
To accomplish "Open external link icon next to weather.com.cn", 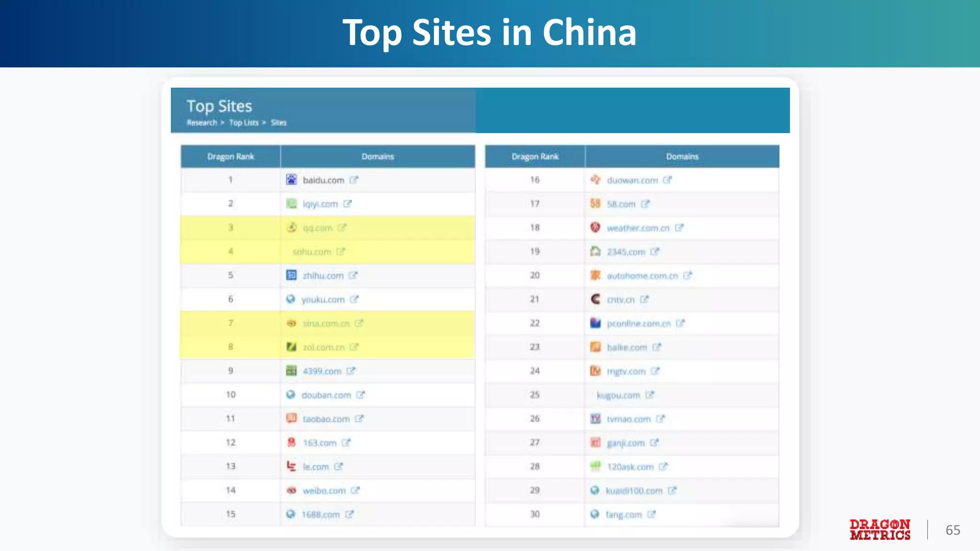I will [x=679, y=228].
